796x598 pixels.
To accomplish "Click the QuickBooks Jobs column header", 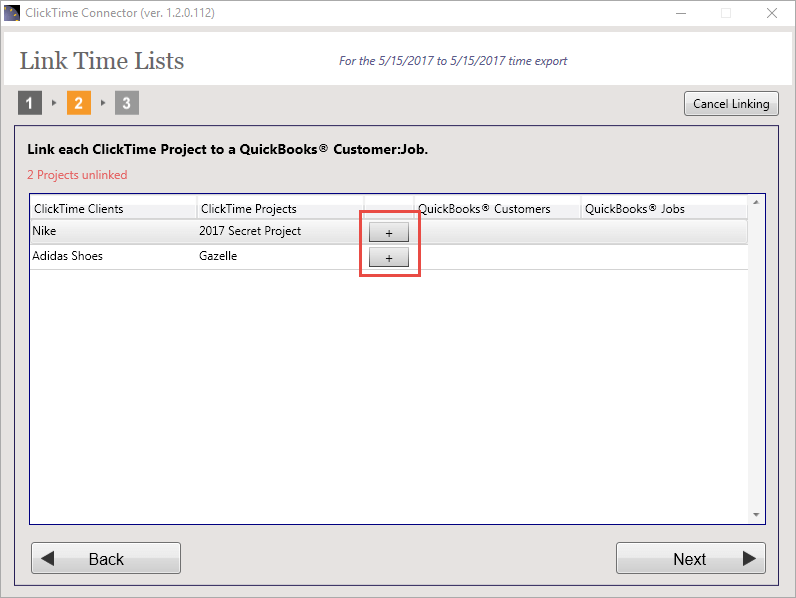I will (663, 209).
